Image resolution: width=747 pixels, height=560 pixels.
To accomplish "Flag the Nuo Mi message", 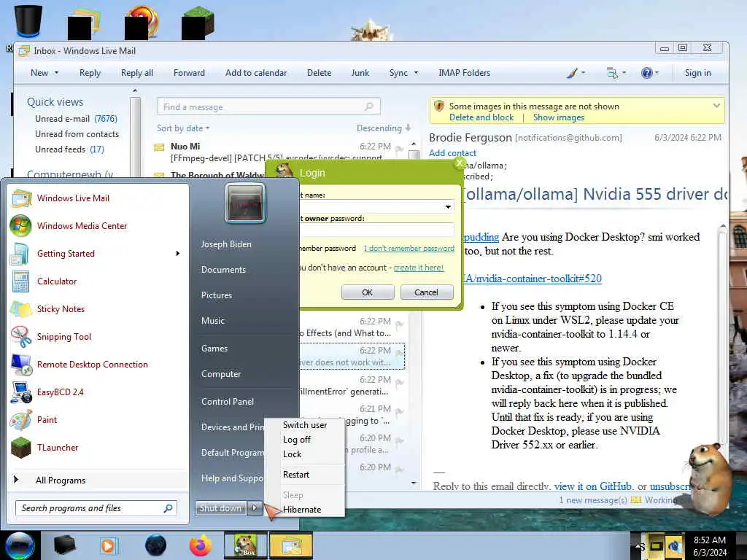I will tap(399, 150).
